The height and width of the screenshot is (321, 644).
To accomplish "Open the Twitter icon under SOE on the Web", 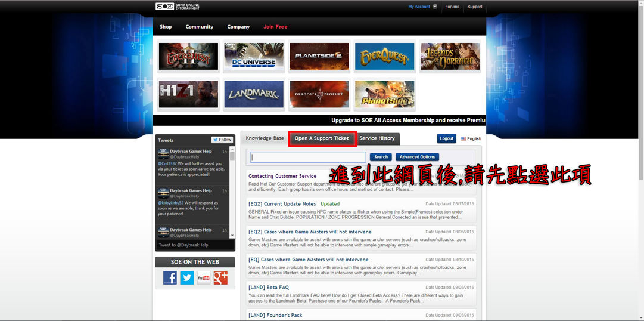I will pyautogui.click(x=187, y=277).
